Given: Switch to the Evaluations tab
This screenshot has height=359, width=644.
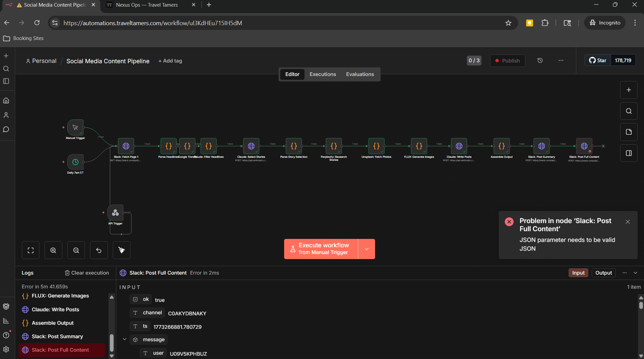Looking at the screenshot, I should tap(360, 74).
